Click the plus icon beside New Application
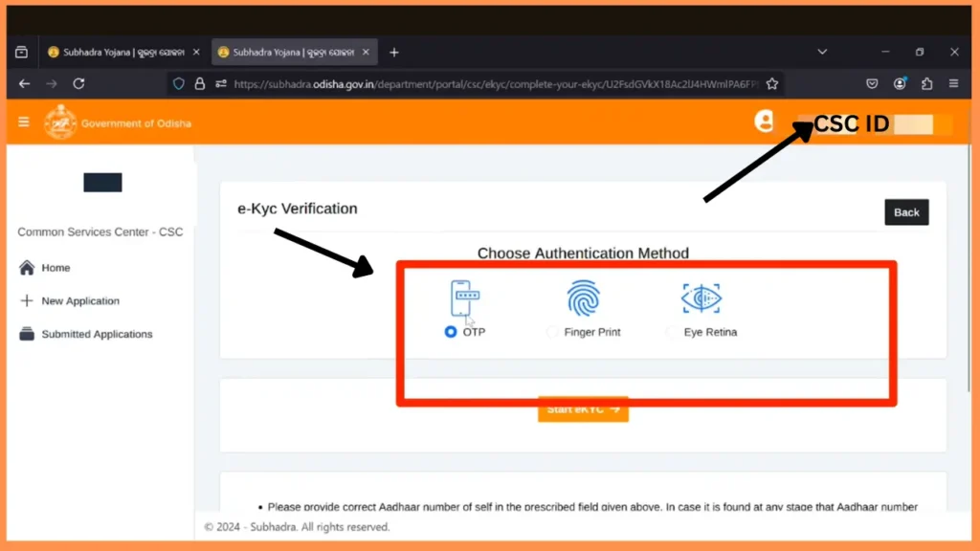The width and height of the screenshot is (980, 551). (x=26, y=300)
